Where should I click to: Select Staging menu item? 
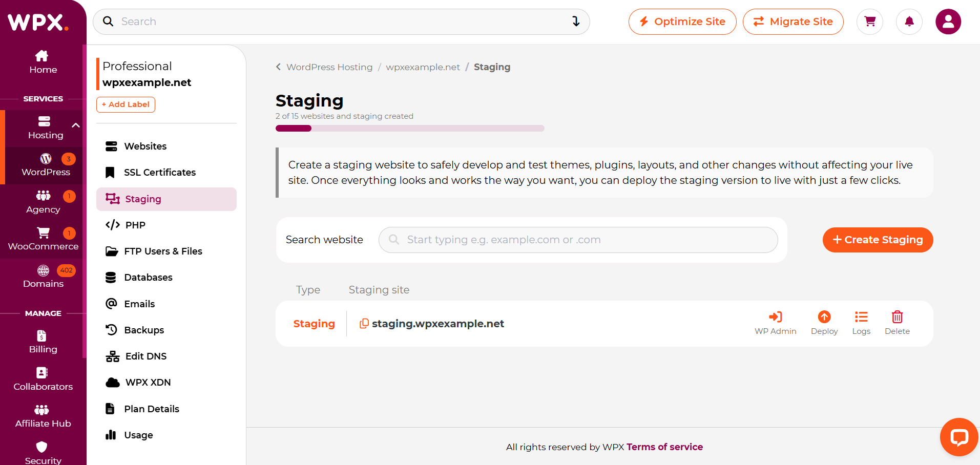click(166, 199)
